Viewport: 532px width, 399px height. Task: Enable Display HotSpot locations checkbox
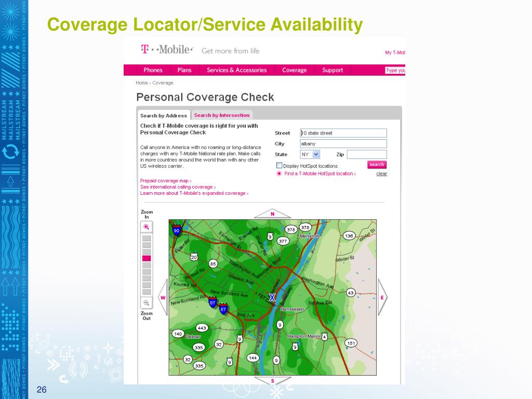point(279,166)
